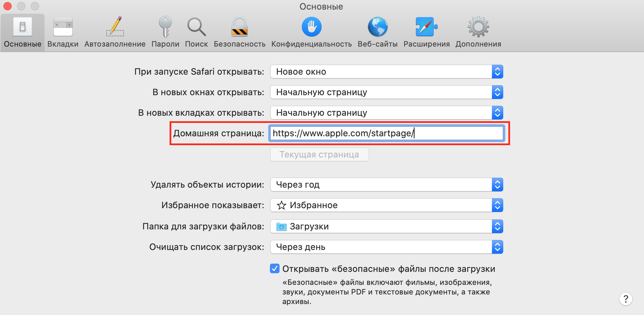
Task: Expand the Избранное показывает dropdown
Action: tap(387, 205)
